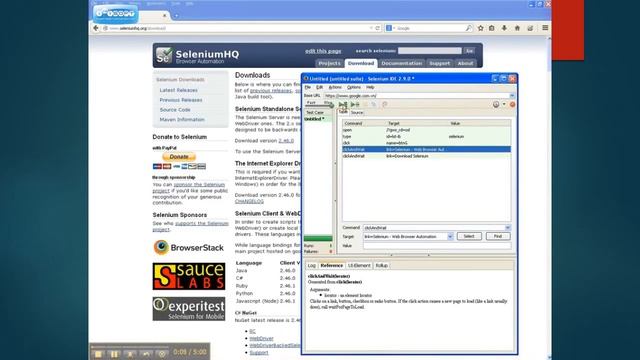The image size is (640, 360).
Task: Open the Help menu in Selenium IDE
Action: point(370,87)
